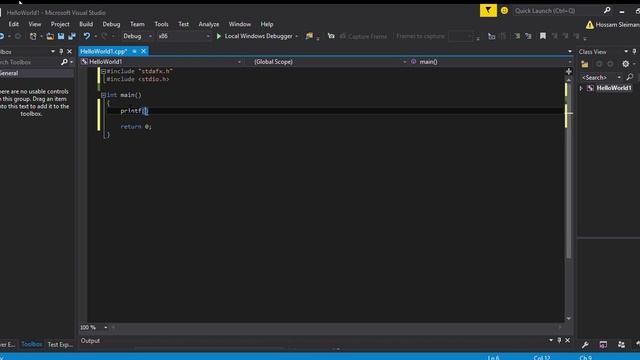Open the View menu
Screen dimensions: 640x360
(x=35, y=24)
